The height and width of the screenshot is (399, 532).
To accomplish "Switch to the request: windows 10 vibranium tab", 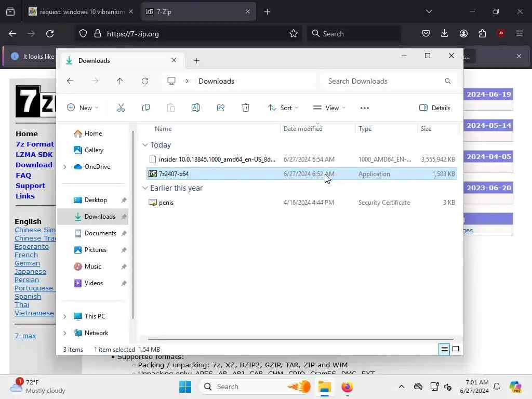I will pos(81,11).
